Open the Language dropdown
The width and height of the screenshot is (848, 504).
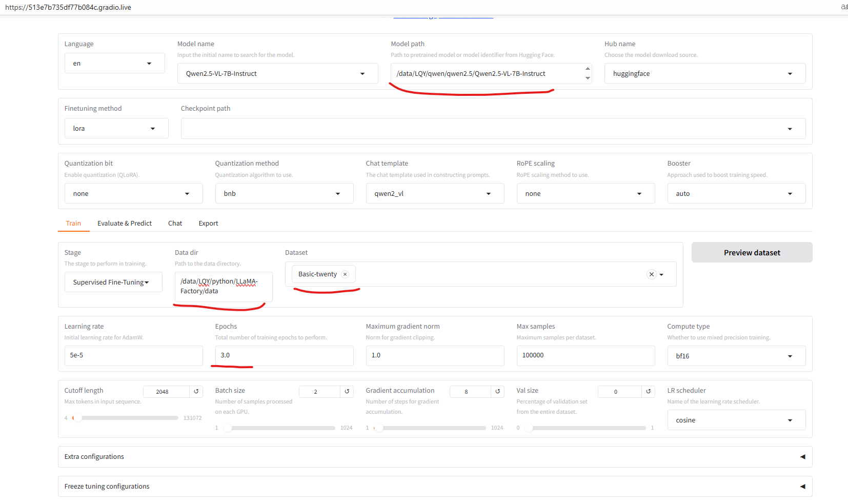(x=115, y=63)
